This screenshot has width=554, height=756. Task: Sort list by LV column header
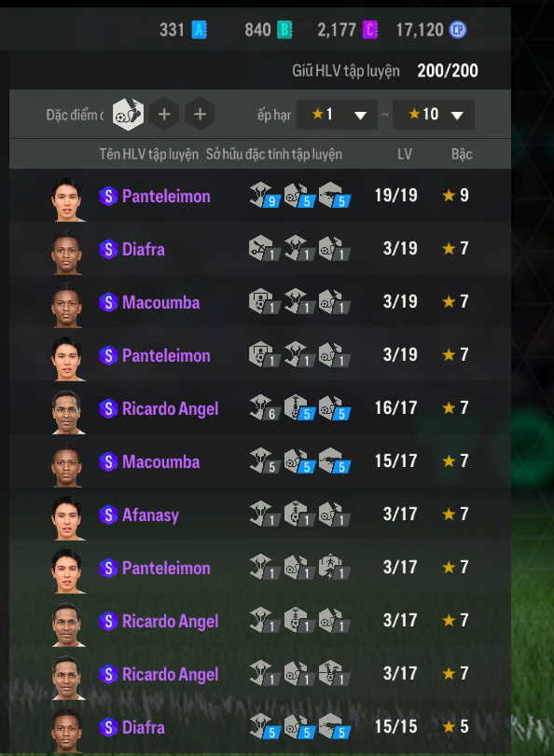(405, 155)
